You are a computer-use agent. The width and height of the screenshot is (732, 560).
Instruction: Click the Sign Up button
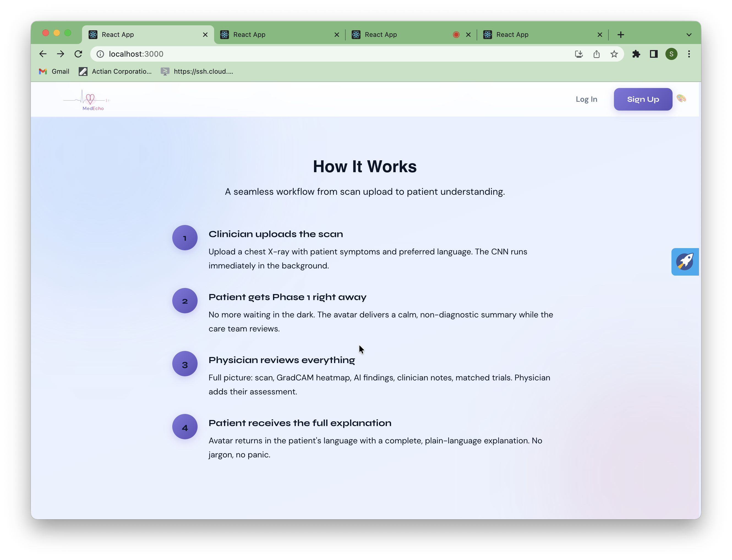point(643,99)
